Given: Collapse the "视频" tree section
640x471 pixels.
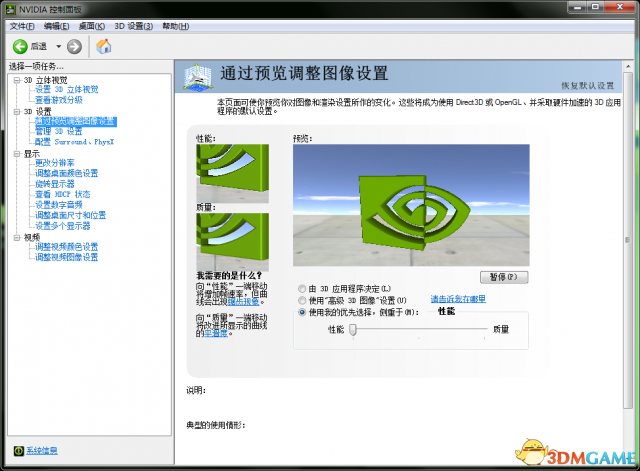Looking at the screenshot, I should (x=17, y=237).
